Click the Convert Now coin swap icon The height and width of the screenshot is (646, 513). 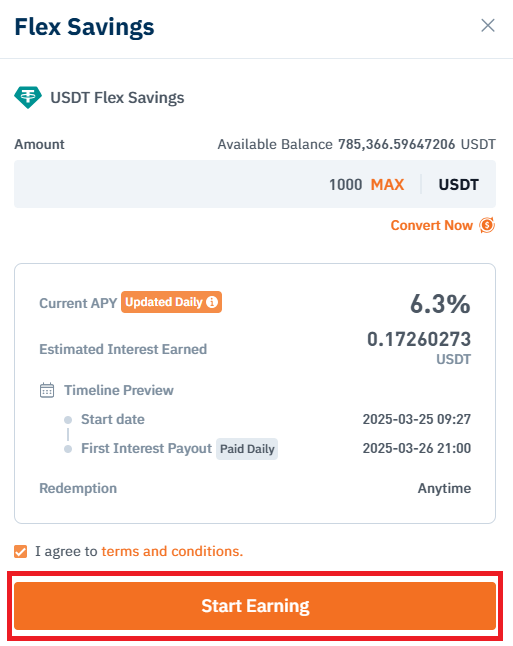point(487,225)
